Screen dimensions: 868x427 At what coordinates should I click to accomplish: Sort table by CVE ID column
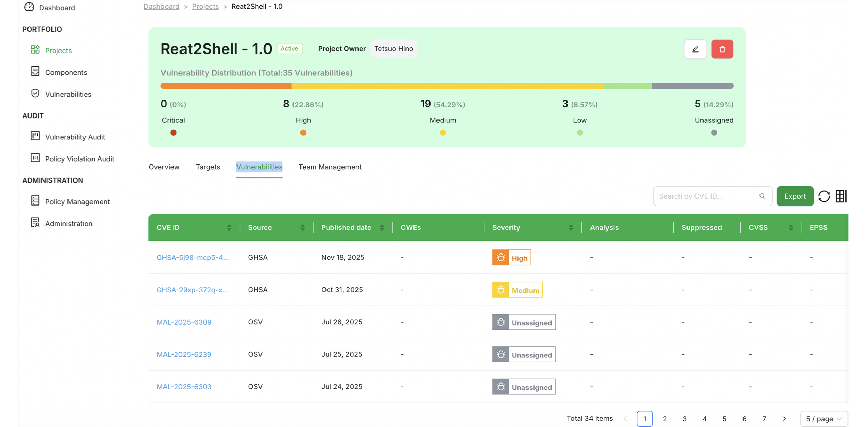[x=229, y=227]
